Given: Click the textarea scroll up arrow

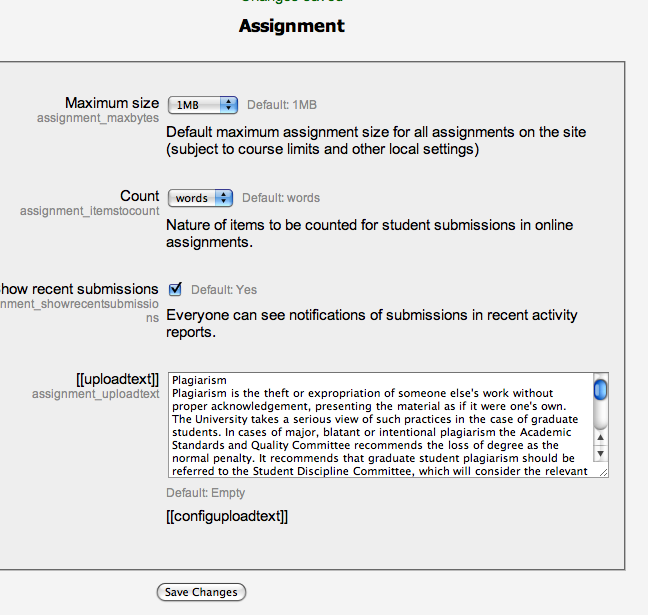Looking at the screenshot, I should click(600, 437).
